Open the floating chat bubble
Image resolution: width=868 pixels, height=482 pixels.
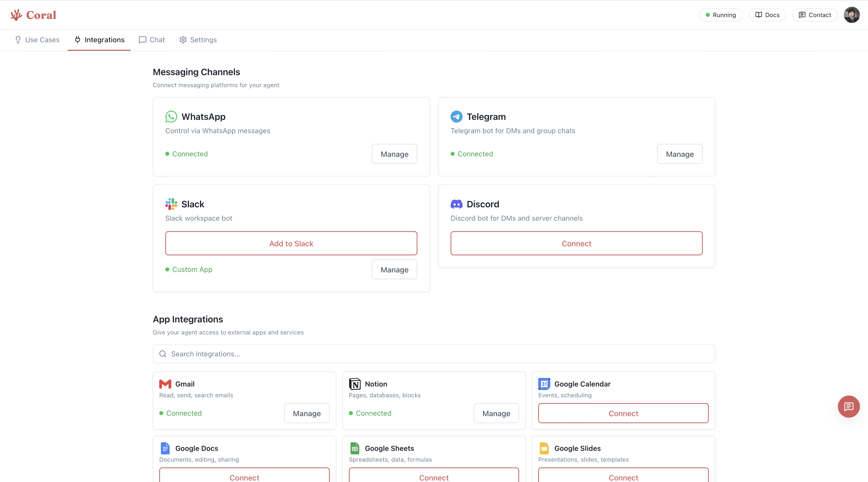point(849,407)
